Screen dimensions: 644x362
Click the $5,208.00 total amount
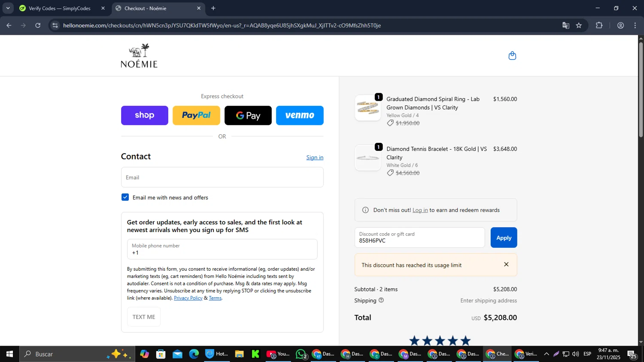point(500,318)
